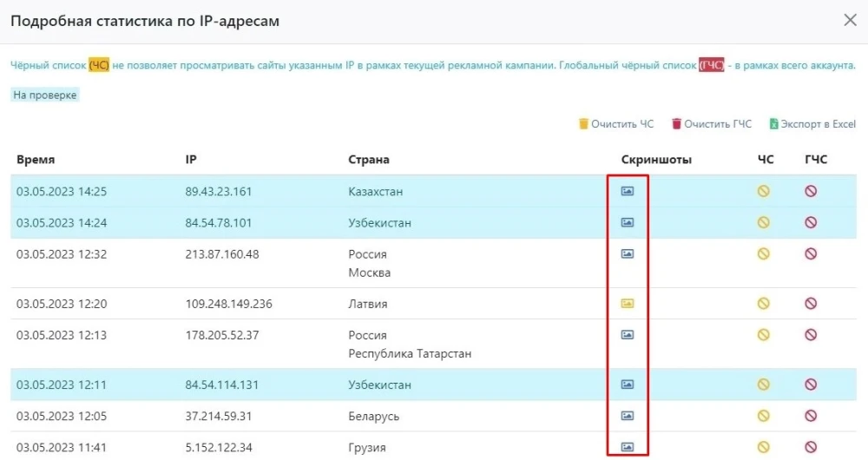Block 84.54.114.131 in ЧС column
This screenshot has height=460, width=868.
click(764, 384)
